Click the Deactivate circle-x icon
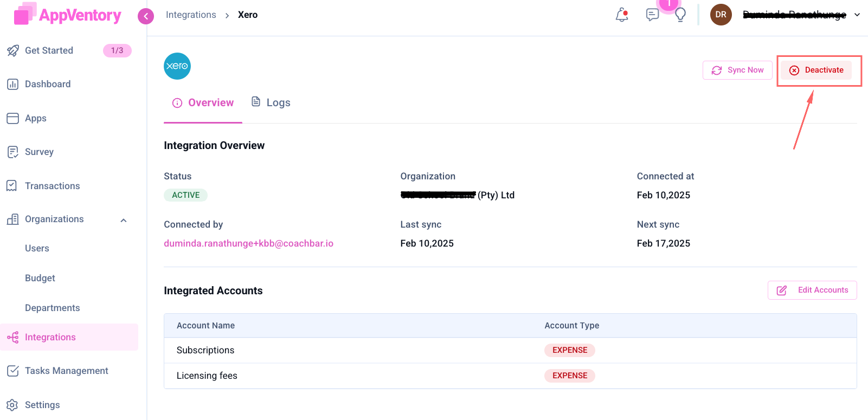The width and height of the screenshot is (868, 420). coord(794,70)
